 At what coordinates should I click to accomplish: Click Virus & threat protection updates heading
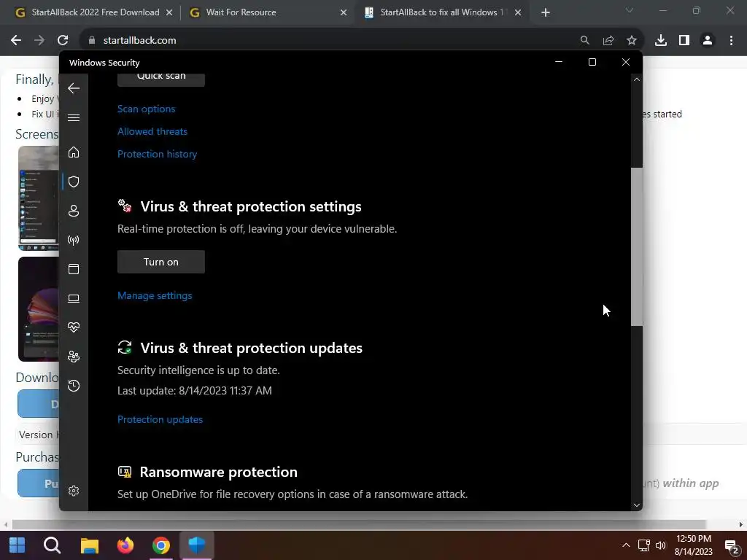point(251,348)
